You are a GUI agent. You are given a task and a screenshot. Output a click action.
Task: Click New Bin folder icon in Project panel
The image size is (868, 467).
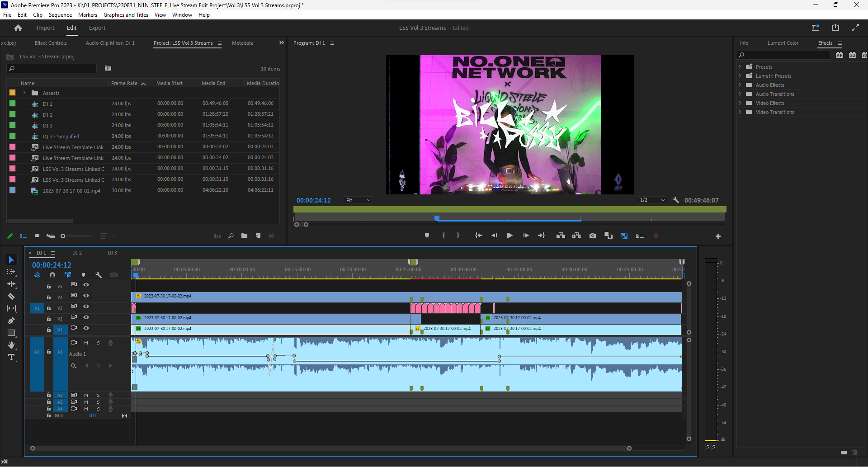coord(244,236)
